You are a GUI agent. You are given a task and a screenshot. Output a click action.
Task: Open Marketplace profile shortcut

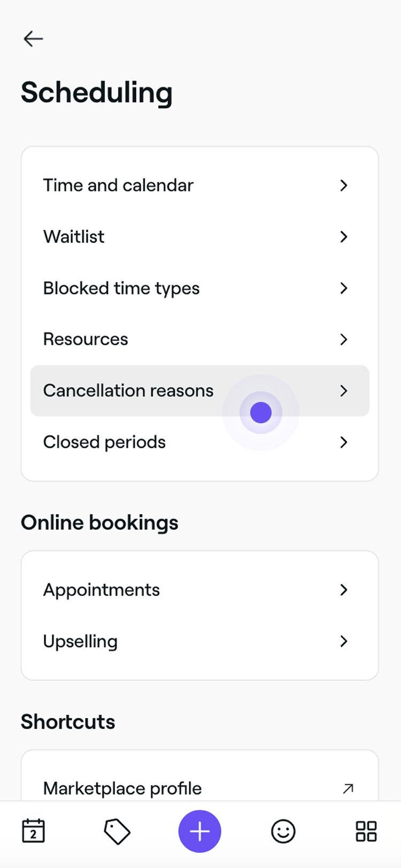tap(122, 788)
